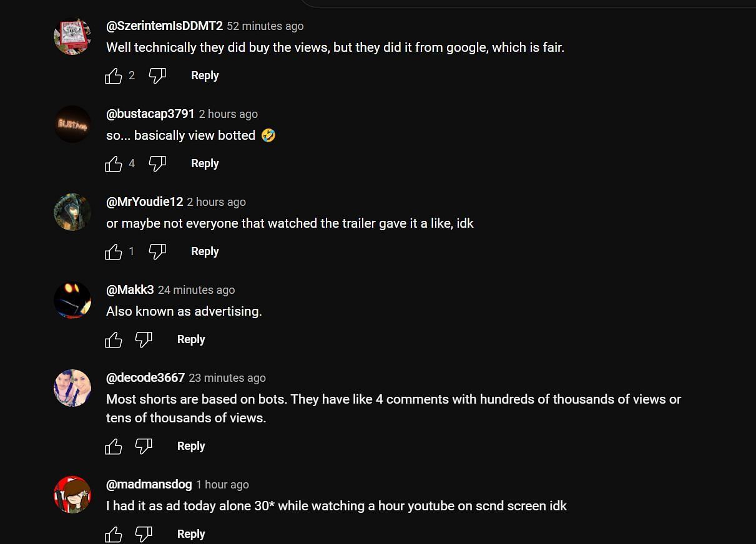Open @decode3667's channel via username
The height and width of the screenshot is (544, 756).
[145, 377]
